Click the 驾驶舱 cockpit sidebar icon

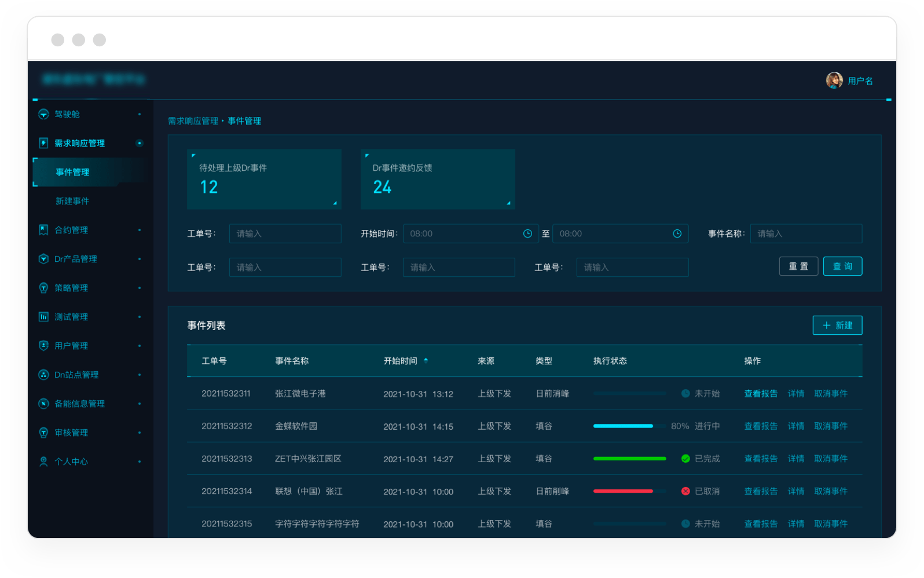click(x=43, y=114)
